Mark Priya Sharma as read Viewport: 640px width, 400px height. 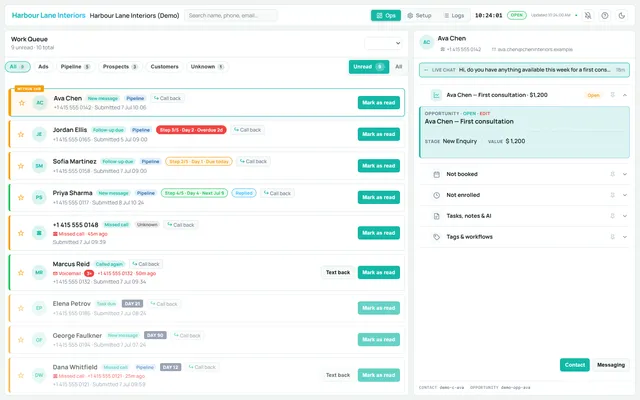[379, 198]
